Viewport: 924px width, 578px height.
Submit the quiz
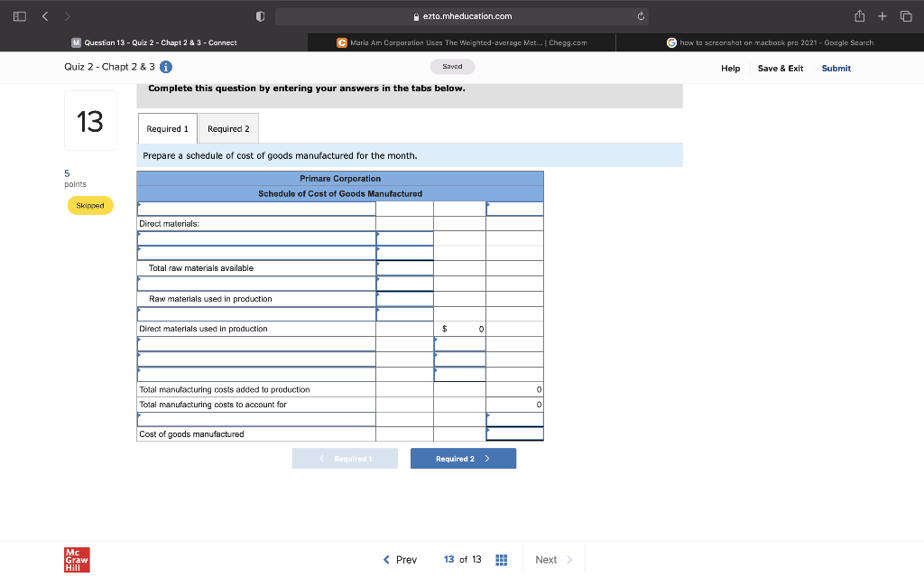coord(836,69)
